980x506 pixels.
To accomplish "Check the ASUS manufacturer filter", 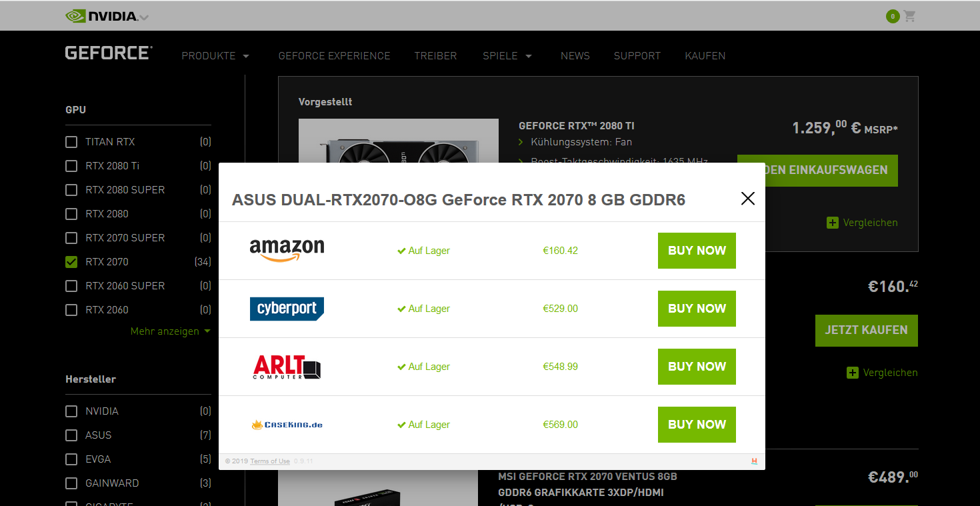I will tap(71, 435).
